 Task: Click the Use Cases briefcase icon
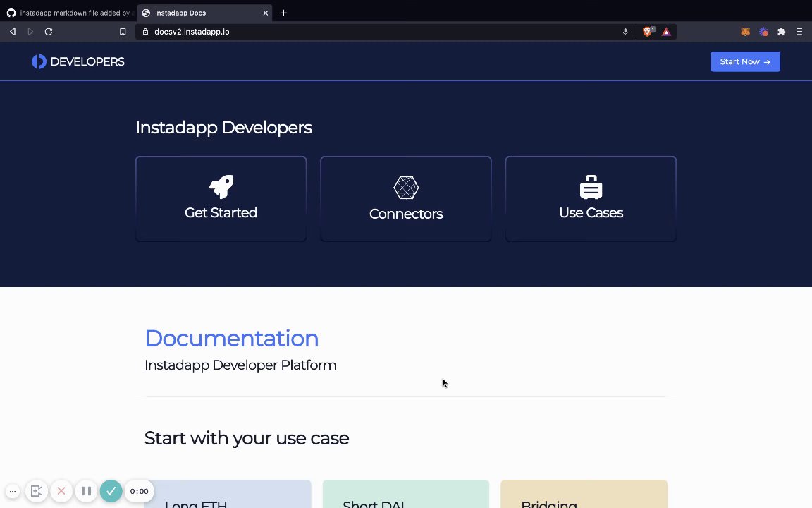(x=591, y=187)
